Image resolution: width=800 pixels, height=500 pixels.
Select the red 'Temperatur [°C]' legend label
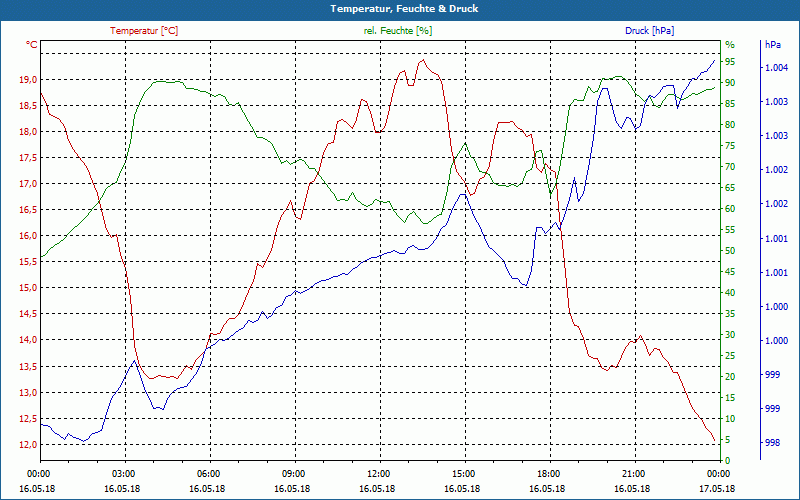(144, 31)
